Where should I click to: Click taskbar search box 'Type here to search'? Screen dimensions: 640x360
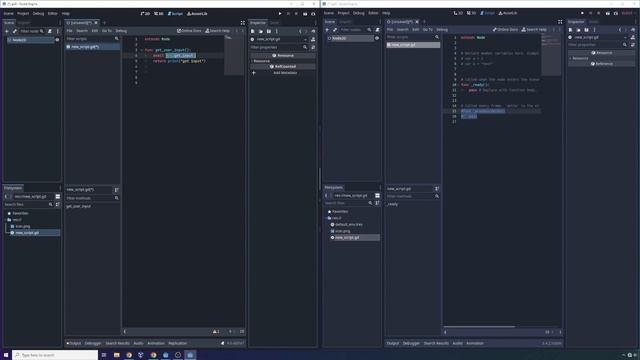(55, 355)
